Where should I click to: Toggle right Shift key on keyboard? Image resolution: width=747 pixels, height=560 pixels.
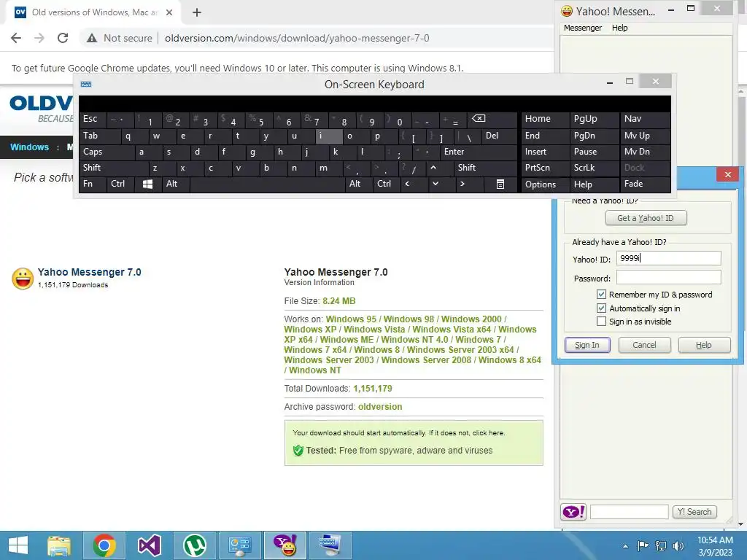[x=485, y=168]
